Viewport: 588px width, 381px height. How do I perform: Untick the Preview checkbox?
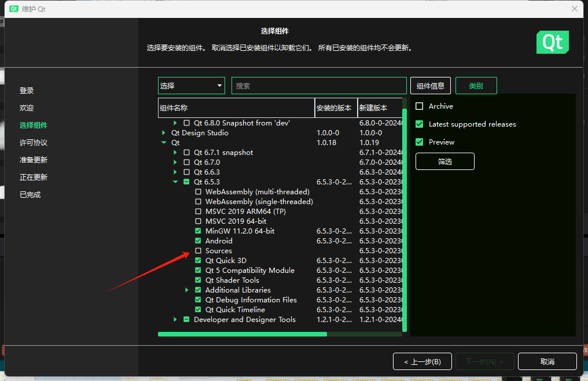tap(419, 142)
